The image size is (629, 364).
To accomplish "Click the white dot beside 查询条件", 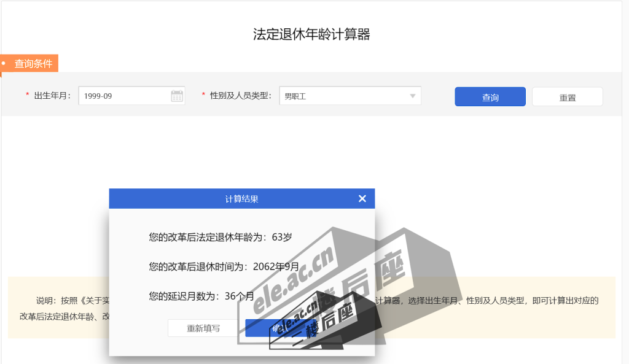I will pyautogui.click(x=4, y=63).
